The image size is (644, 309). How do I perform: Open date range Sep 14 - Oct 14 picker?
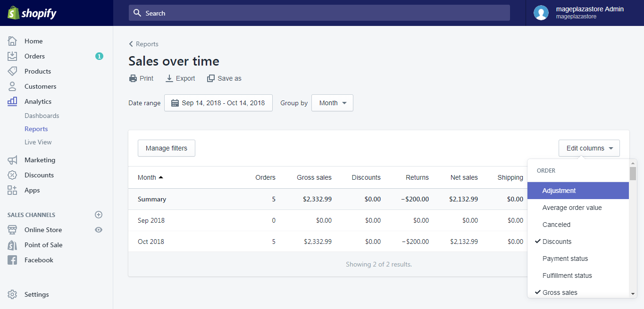pyautogui.click(x=218, y=103)
